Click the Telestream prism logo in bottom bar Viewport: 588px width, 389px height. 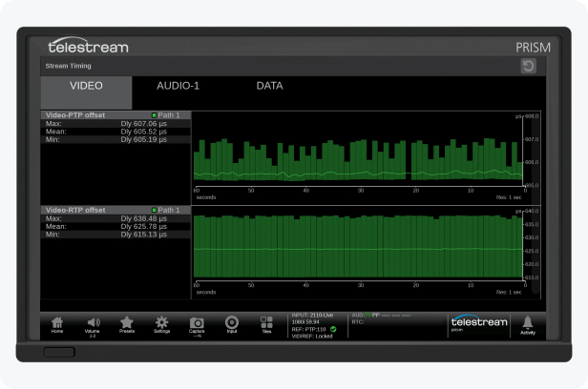pyautogui.click(x=479, y=323)
